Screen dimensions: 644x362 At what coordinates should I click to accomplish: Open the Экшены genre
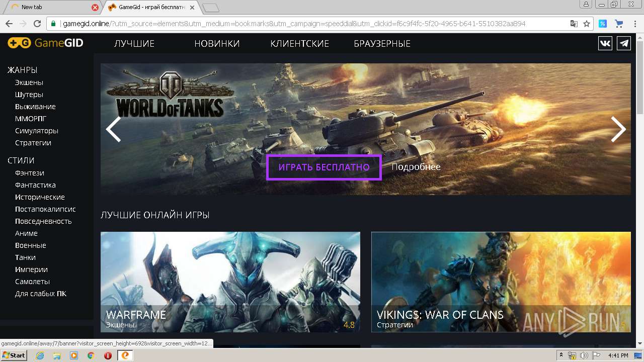[x=29, y=82]
